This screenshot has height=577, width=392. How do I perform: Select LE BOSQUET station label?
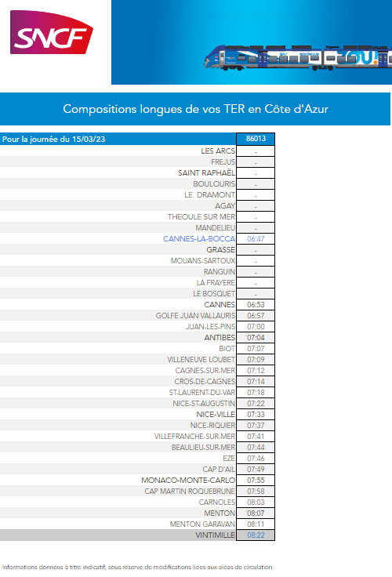tap(214, 294)
